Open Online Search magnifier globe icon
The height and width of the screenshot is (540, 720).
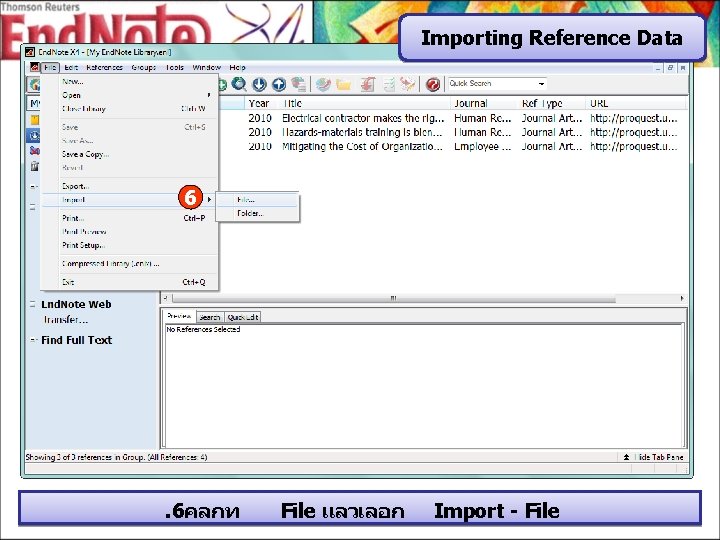pos(239,84)
